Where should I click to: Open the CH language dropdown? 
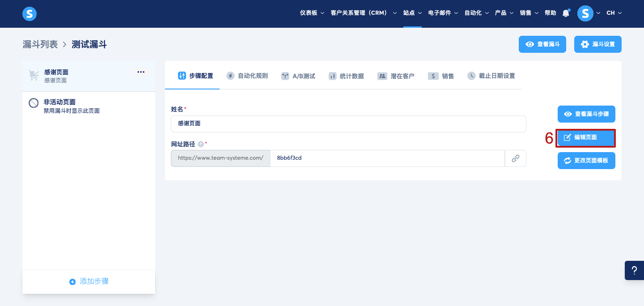tap(614, 13)
